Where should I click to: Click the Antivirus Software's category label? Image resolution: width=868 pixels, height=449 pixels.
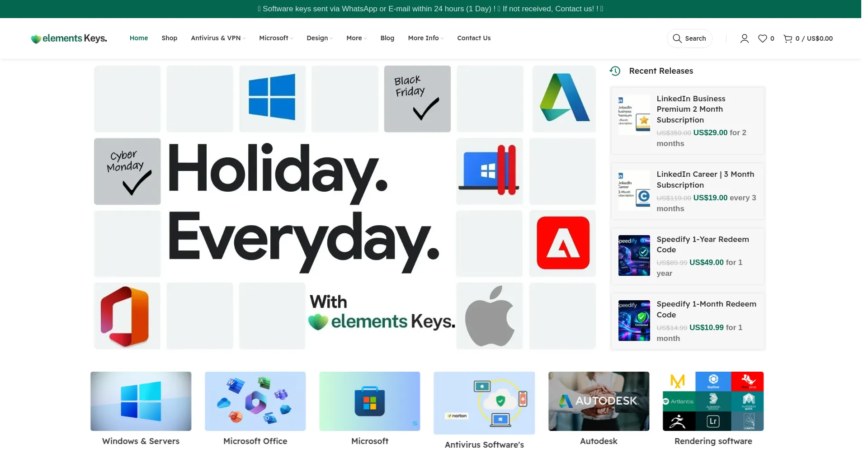tap(484, 444)
